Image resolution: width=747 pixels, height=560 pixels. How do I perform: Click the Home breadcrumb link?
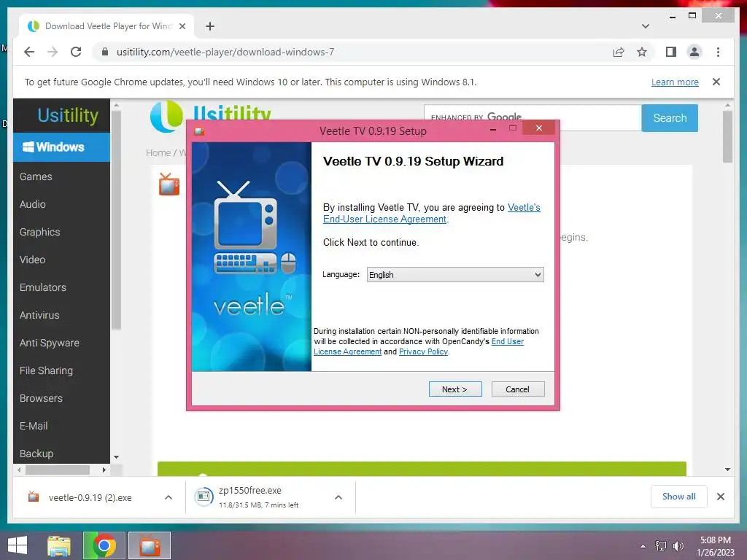(x=158, y=153)
